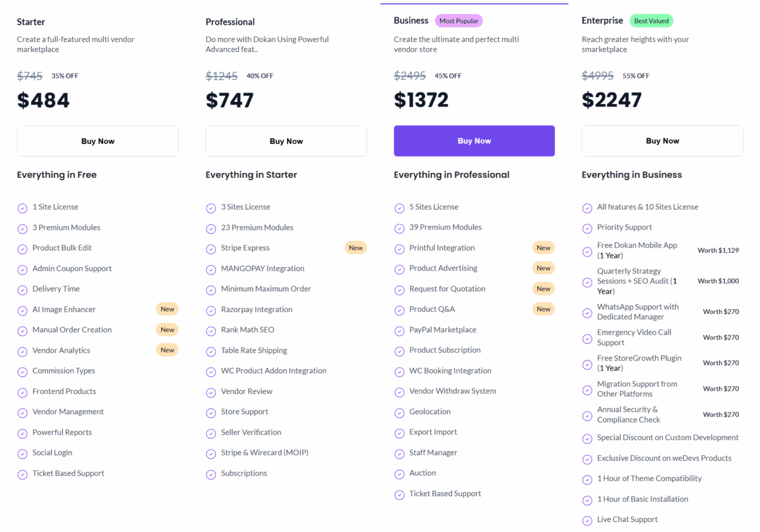Click the Buy Now button for Professional
The image size is (760, 532).
(x=286, y=141)
